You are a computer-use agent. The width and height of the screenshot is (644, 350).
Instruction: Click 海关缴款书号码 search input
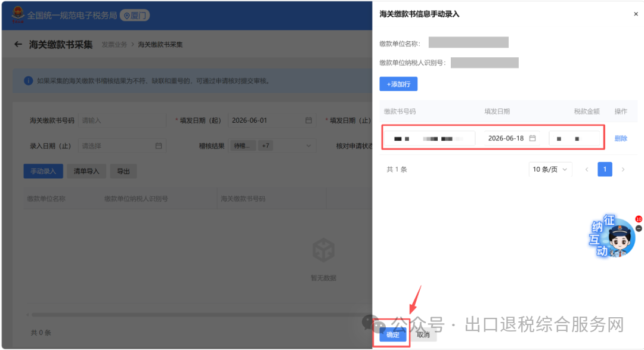click(x=122, y=120)
